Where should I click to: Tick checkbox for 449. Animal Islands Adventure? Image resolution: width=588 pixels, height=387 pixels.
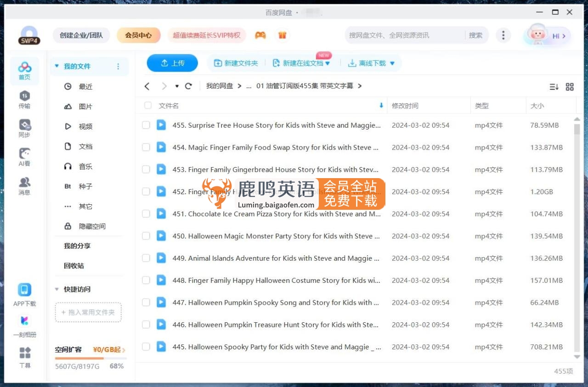146,258
